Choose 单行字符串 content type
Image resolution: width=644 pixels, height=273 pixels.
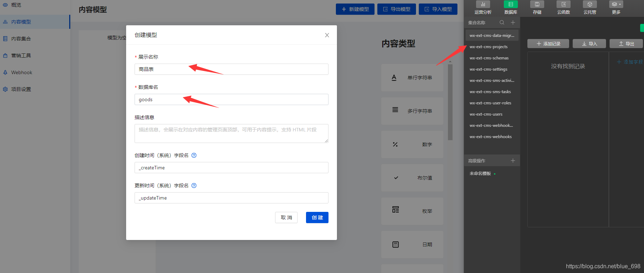click(412, 78)
